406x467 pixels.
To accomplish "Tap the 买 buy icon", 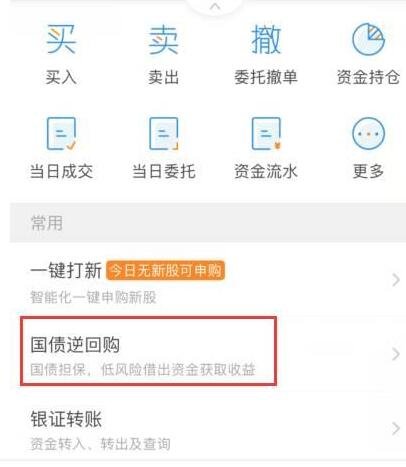I will (x=61, y=39).
